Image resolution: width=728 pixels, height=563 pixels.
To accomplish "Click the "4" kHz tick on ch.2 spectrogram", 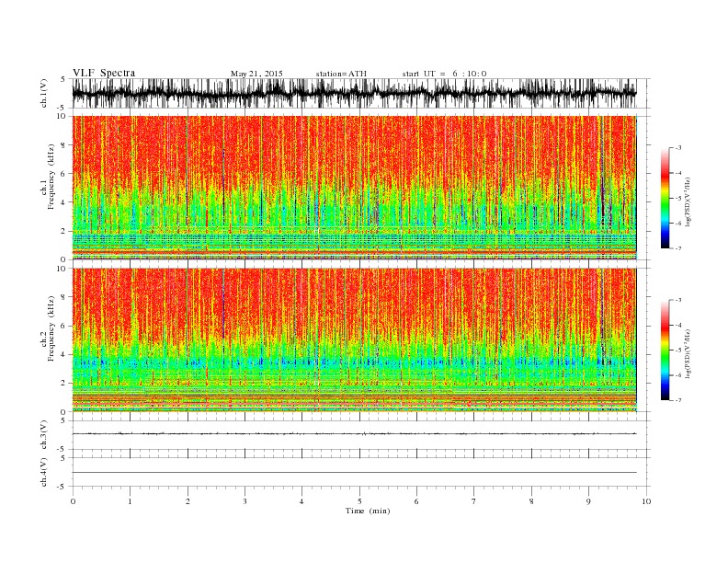I will (x=64, y=355).
